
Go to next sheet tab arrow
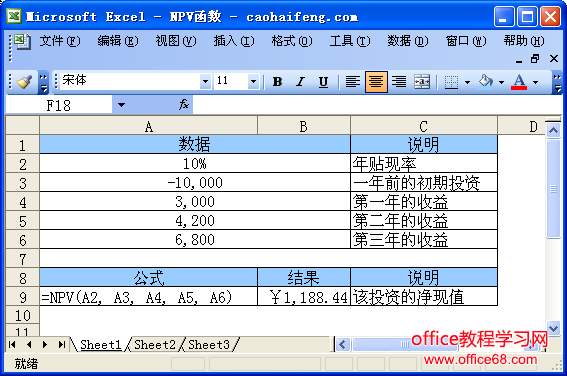pyautogui.click(x=45, y=345)
